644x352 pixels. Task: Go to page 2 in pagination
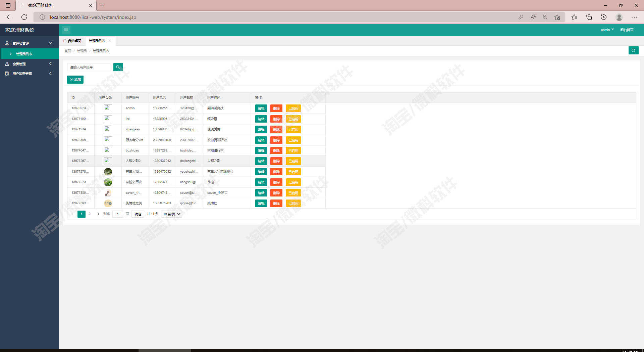(x=90, y=214)
